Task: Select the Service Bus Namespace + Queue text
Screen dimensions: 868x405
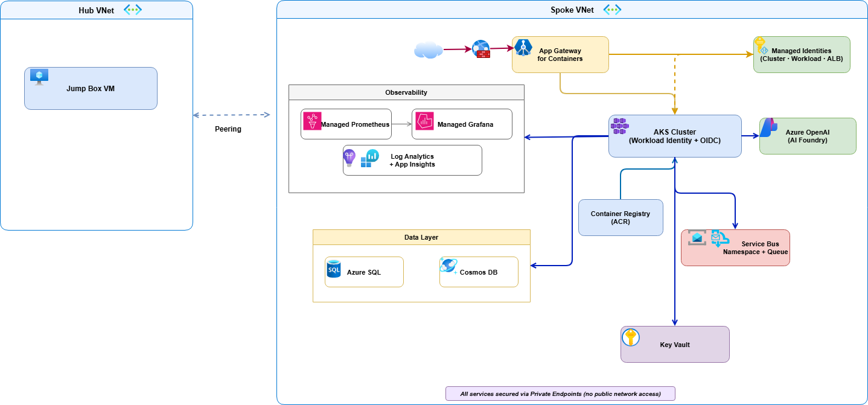Action: pos(756,248)
